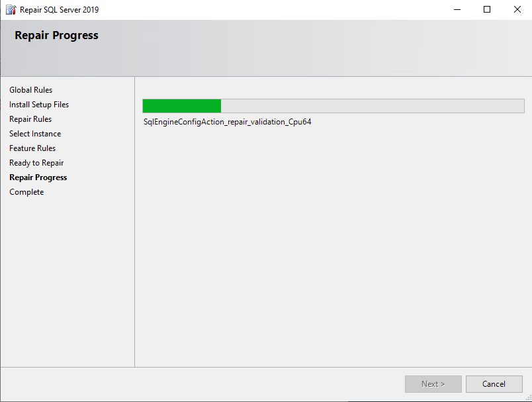Select the Complete step
Viewport: 532px width, 402px height.
point(27,192)
